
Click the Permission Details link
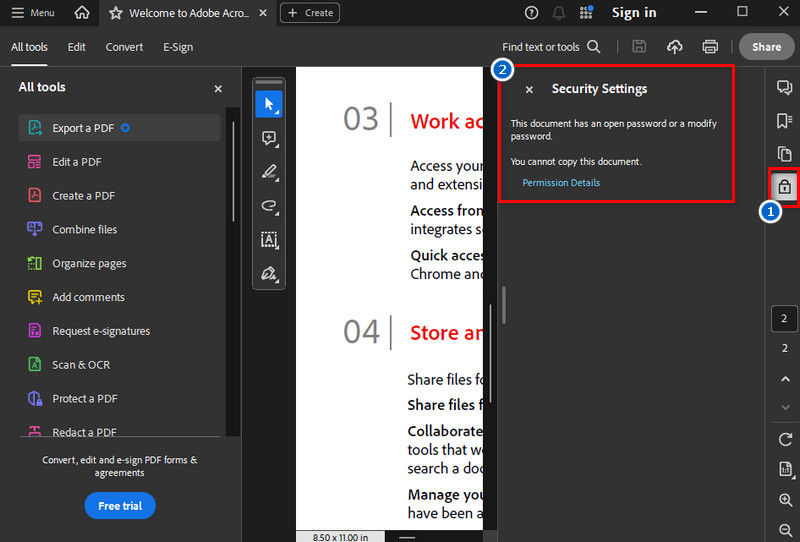click(561, 183)
